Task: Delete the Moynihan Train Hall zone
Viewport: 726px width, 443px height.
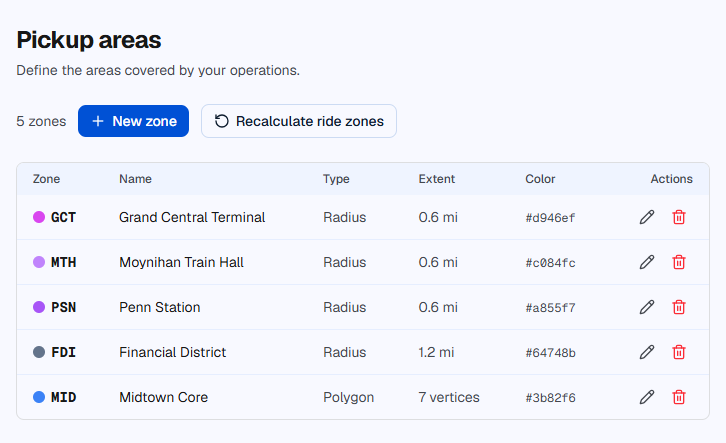Action: pos(679,262)
